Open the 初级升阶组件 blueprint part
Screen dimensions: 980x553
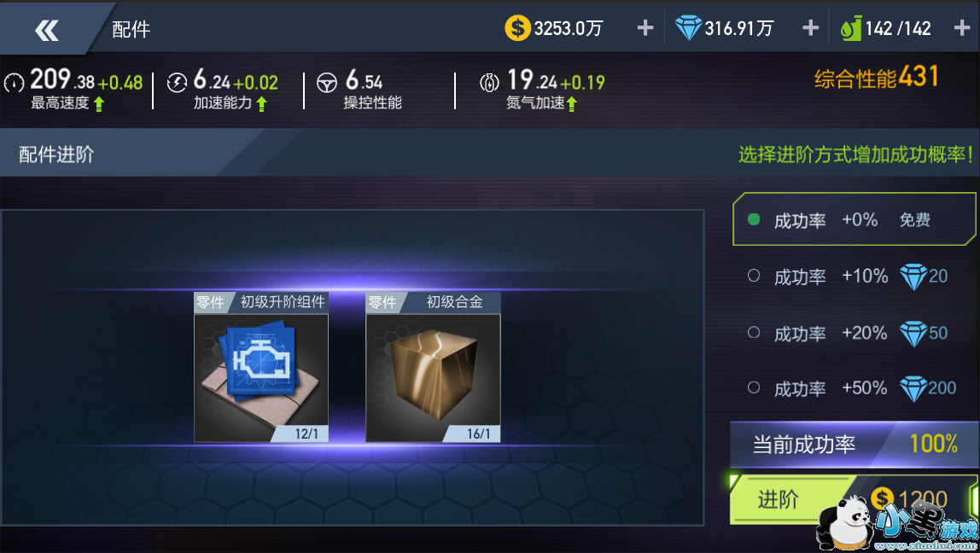point(261,368)
